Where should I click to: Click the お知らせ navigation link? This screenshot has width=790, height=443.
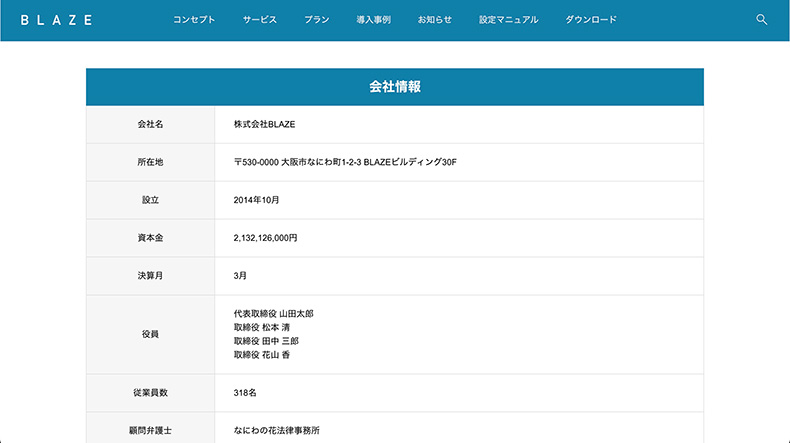[435, 20]
